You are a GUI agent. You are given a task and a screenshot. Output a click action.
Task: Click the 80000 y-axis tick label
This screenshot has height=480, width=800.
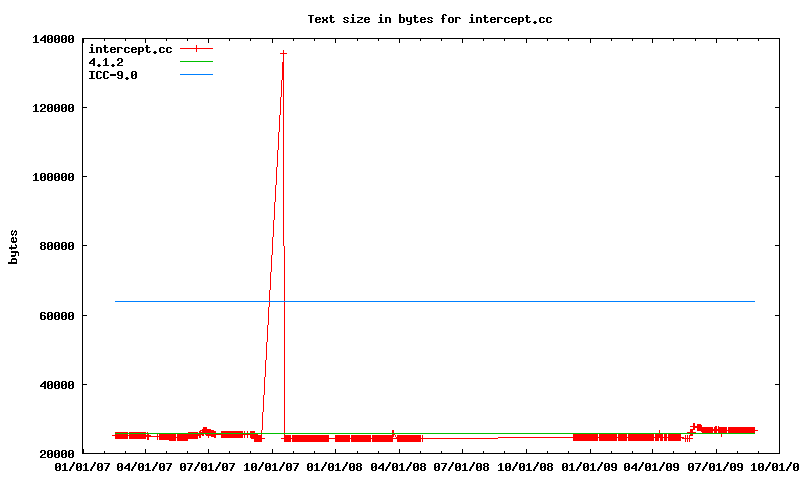tap(58, 246)
